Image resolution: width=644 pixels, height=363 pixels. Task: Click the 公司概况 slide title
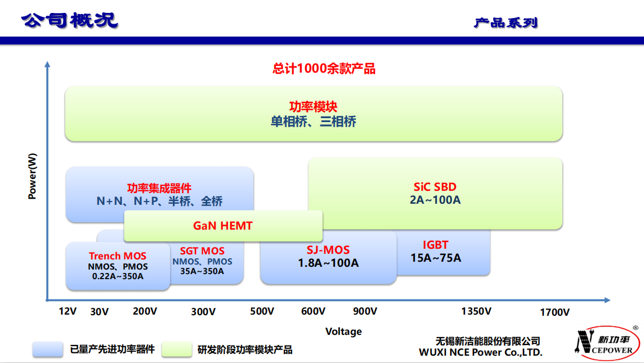click(70, 20)
